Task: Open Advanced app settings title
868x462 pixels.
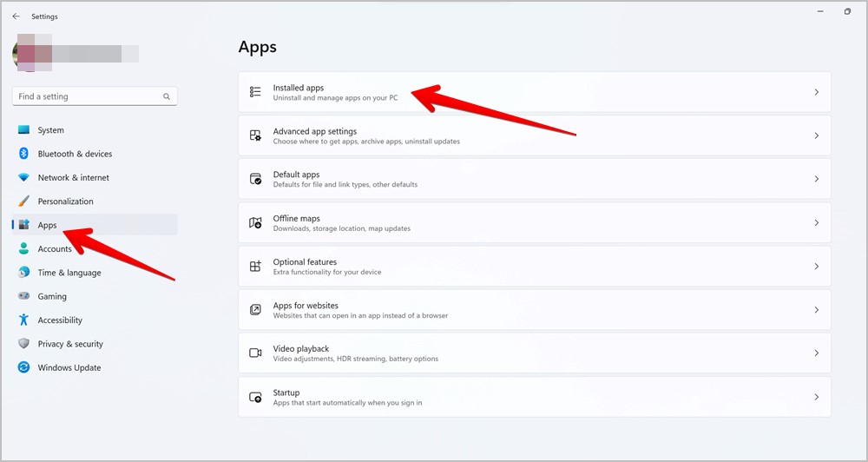Action: (315, 131)
